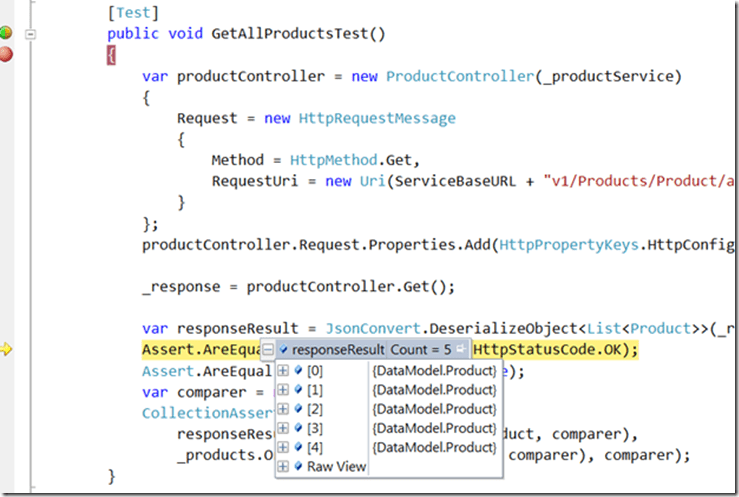Expand item [0] in the data tip
The height and width of the screenshot is (497, 739).
click(x=284, y=371)
